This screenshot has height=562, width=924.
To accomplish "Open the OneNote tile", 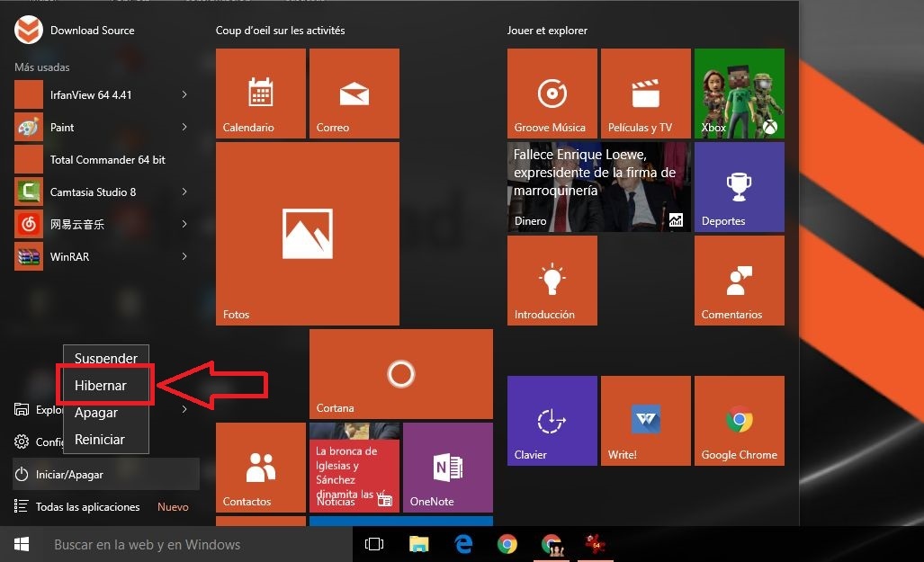I will click(x=448, y=468).
